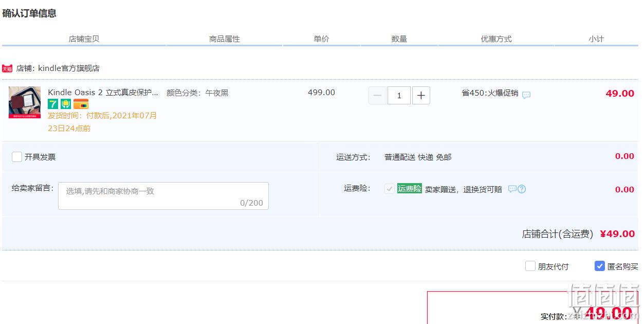
Task: Click the 省450:火爆促销 promotion text
Action: tap(490, 93)
